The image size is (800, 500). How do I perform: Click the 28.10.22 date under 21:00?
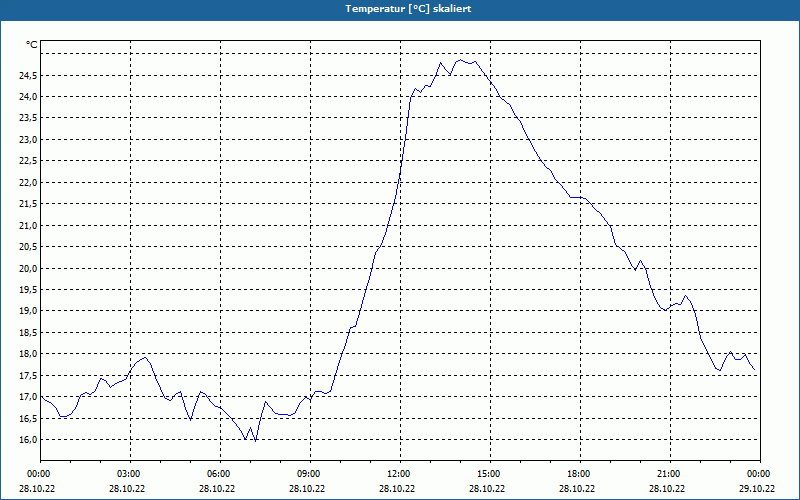(x=667, y=489)
